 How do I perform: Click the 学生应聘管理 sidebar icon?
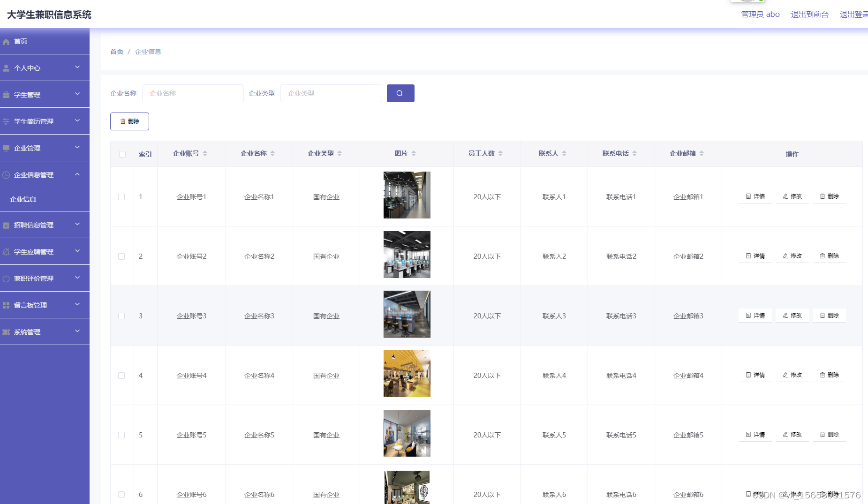[x=6, y=252]
